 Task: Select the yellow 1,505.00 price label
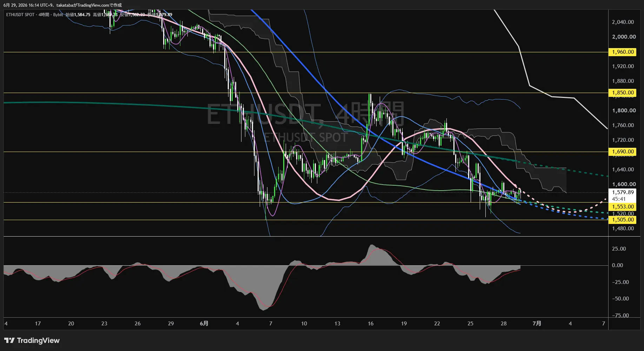click(x=623, y=220)
